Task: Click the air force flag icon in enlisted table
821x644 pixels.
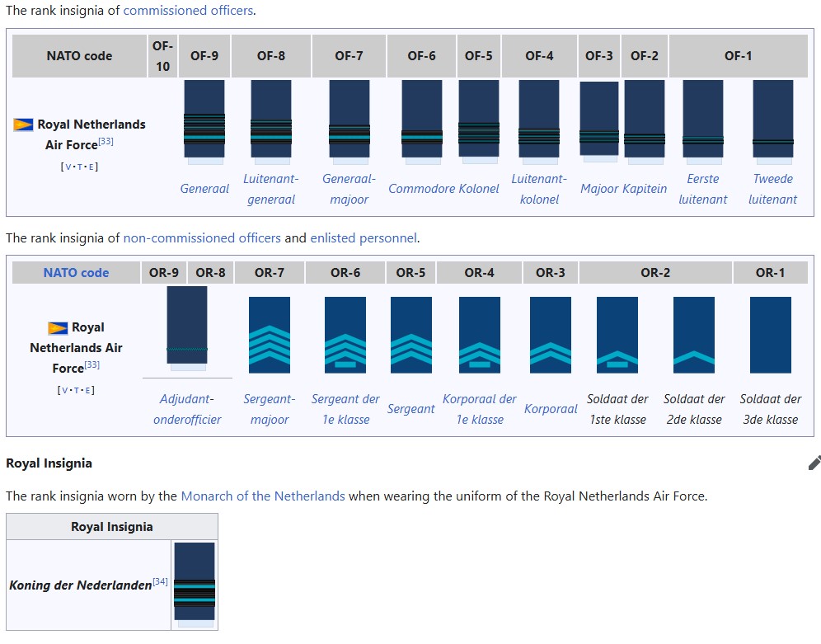Action: 58,328
